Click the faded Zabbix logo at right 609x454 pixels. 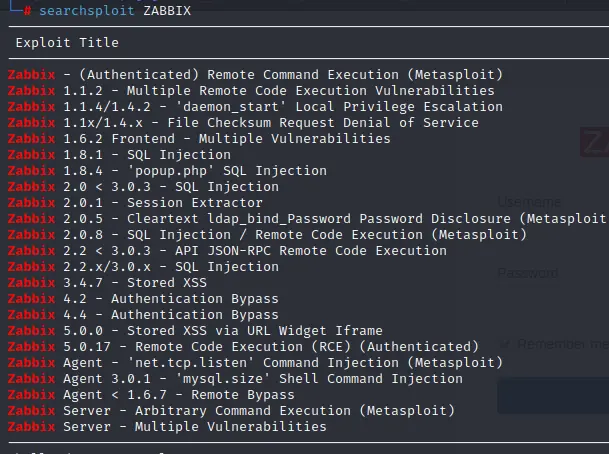pyautogui.click(x=595, y=142)
